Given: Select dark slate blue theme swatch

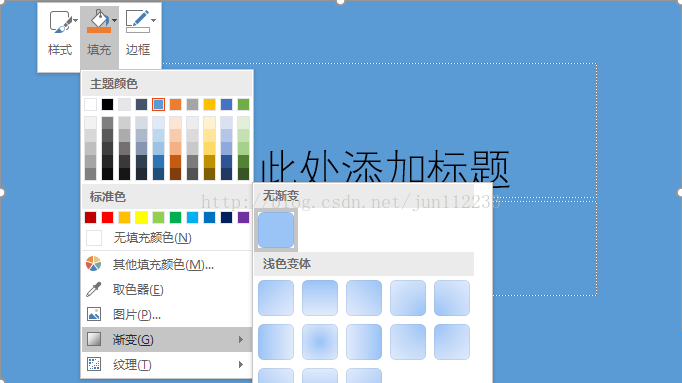Looking at the screenshot, I should 141,104.
